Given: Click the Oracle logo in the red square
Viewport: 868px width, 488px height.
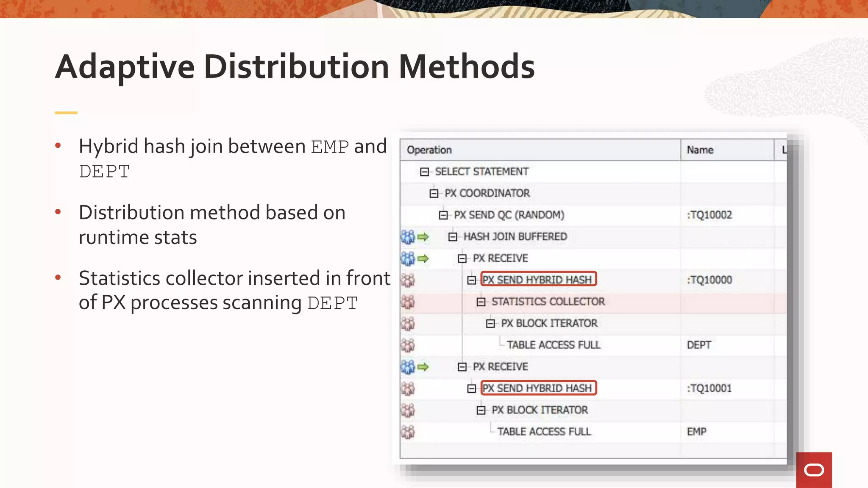Looking at the screenshot, I should (814, 470).
